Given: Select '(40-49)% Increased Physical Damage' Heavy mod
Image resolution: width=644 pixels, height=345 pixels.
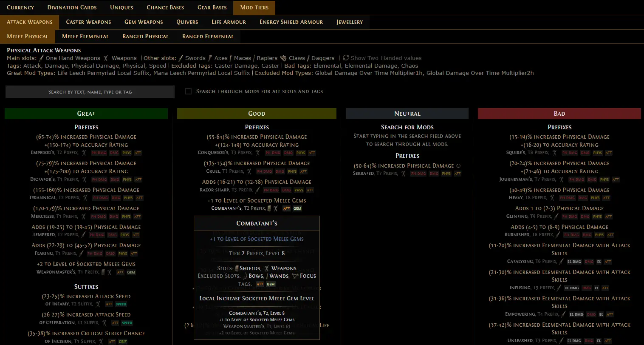Looking at the screenshot, I should click(559, 190).
